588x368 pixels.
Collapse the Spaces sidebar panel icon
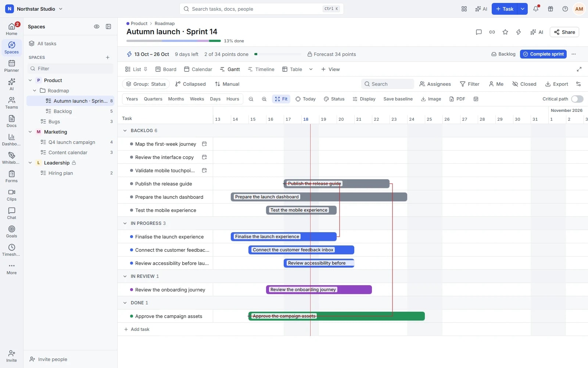tap(108, 26)
